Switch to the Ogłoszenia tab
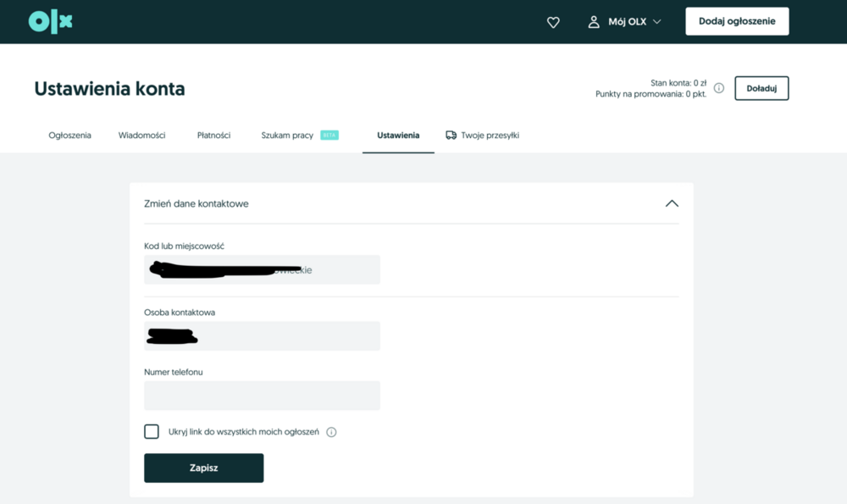 [69, 135]
